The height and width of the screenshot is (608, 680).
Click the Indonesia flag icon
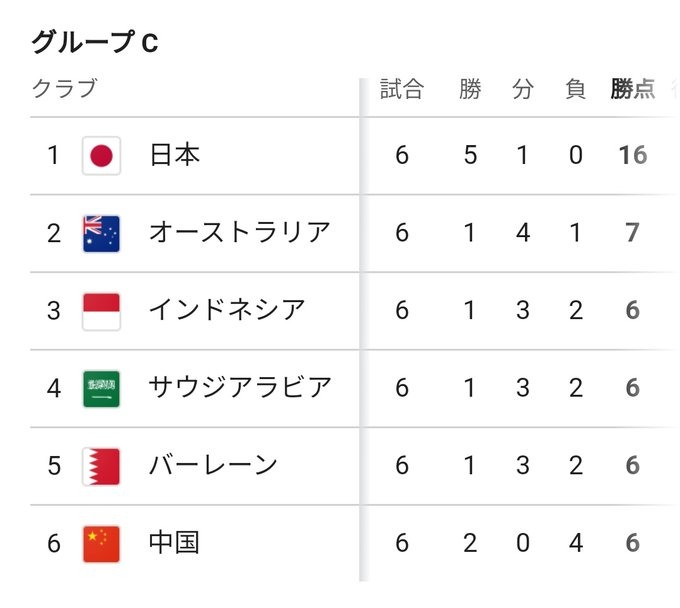point(101,310)
